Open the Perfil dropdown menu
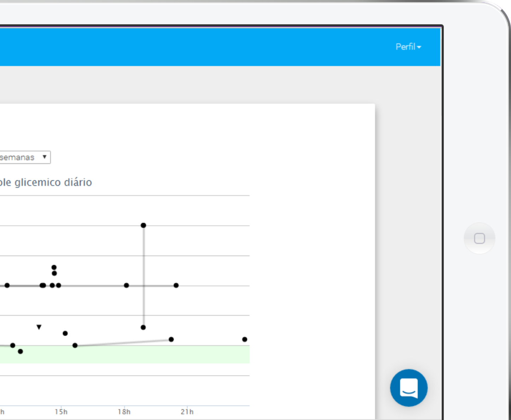Viewport: 511px width, 420px height. [408, 47]
